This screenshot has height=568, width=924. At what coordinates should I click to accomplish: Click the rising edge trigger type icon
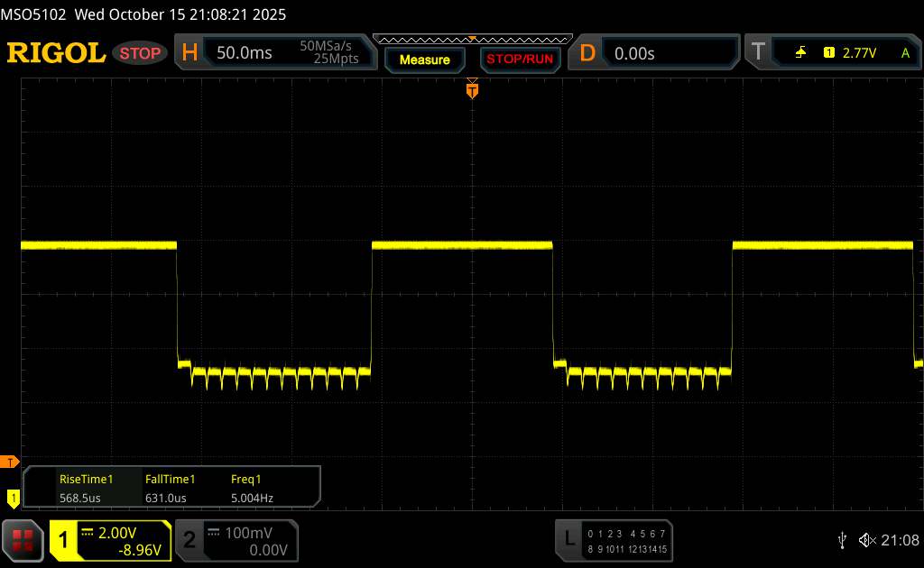coord(801,53)
